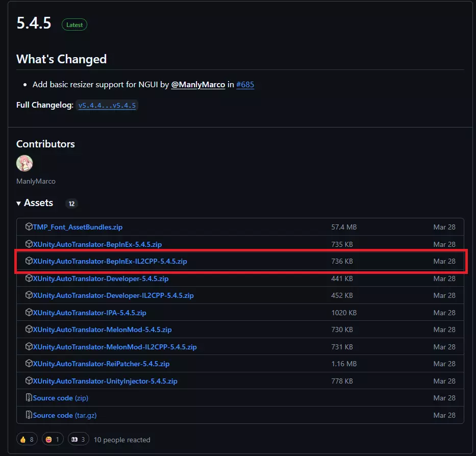Click the Latest release badge
Viewport: 476px width, 456px height.
tap(74, 25)
